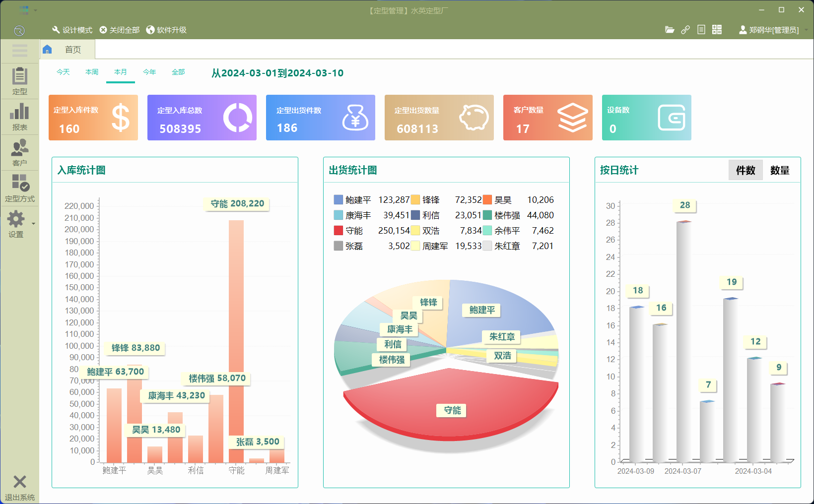This screenshot has width=814, height=504.
Task: Click the 定型入库总数 value 508395
Action: pos(180,129)
